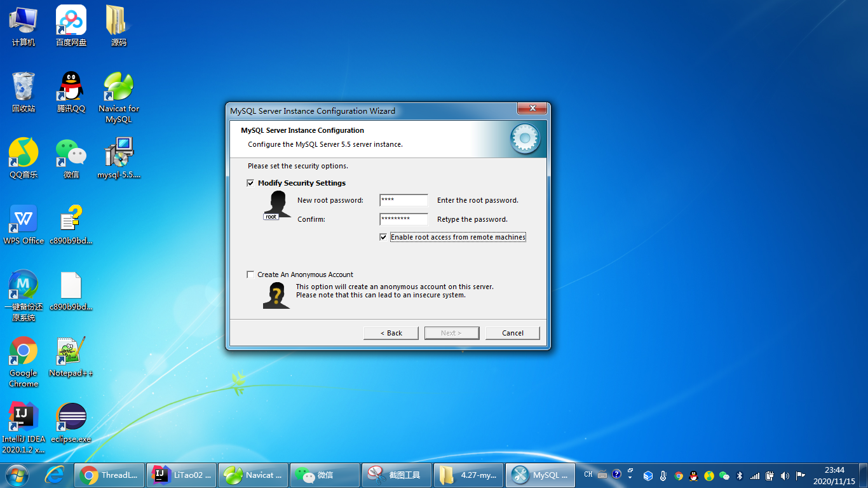This screenshot has height=488, width=868.
Task: Switch to 截图工具 taskbar window
Action: (x=397, y=475)
